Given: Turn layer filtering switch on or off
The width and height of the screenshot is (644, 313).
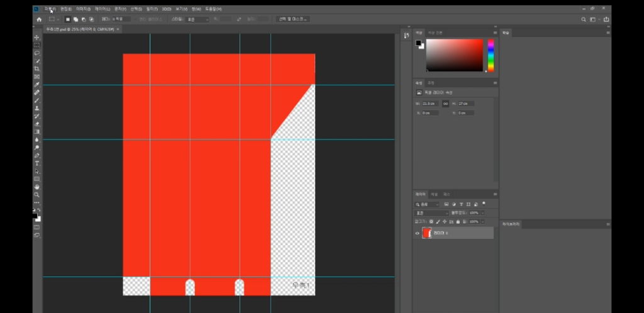Looking at the screenshot, I should coord(484,204).
